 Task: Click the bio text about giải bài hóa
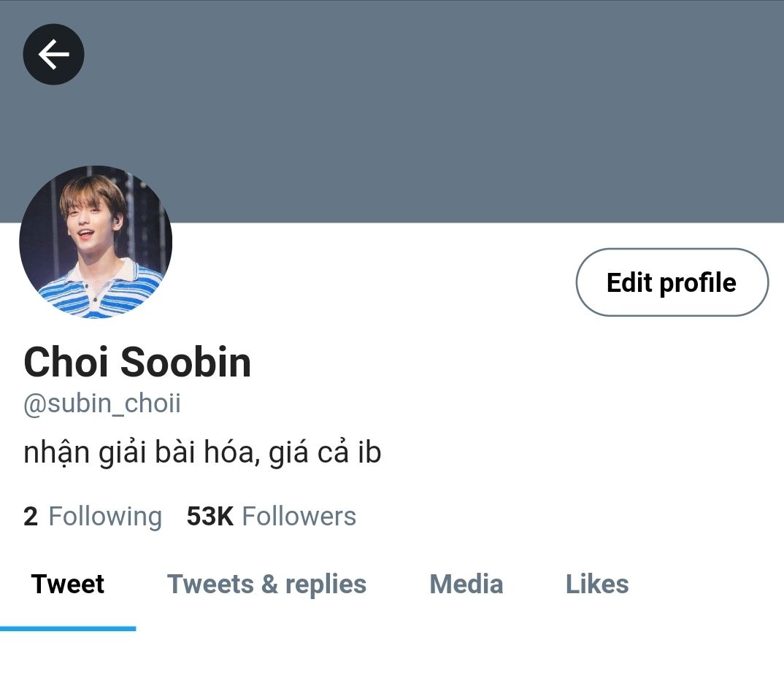pos(202,452)
